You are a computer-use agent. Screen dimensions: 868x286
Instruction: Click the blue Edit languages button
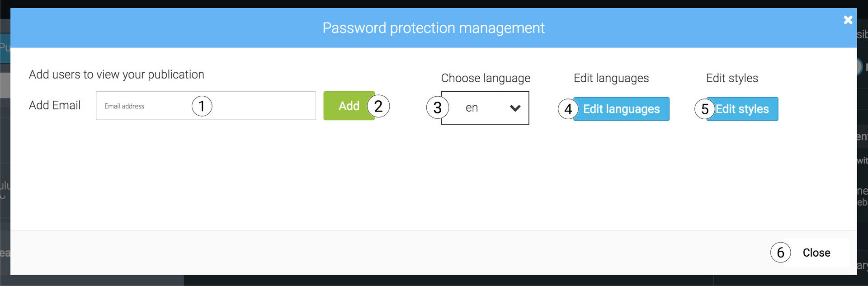pos(622,109)
